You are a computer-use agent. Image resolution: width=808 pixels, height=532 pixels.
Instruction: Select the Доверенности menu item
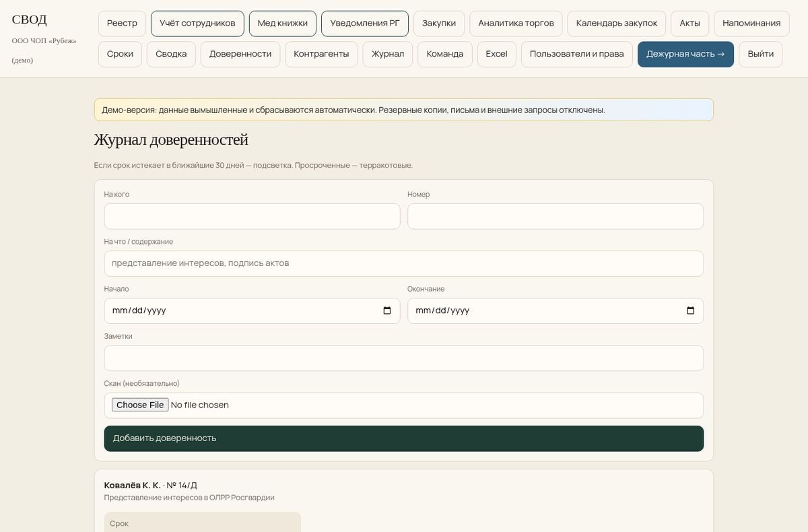click(240, 54)
